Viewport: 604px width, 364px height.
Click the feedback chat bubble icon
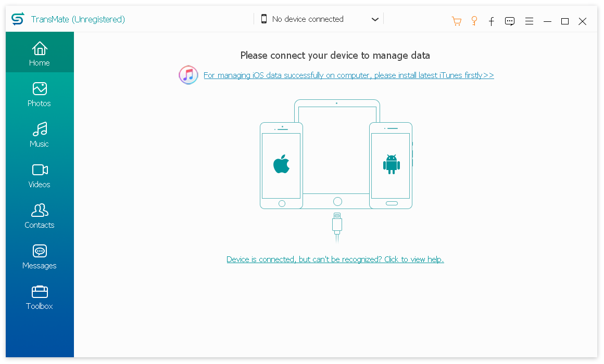click(510, 21)
